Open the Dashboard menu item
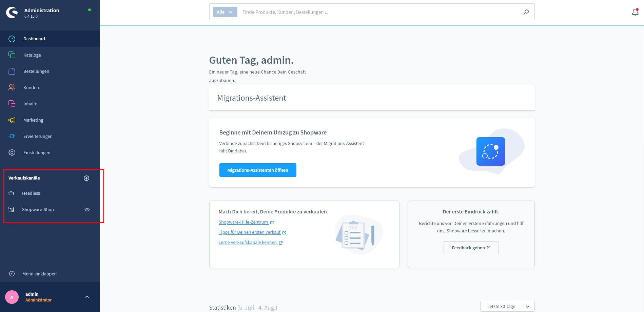 tap(50, 39)
